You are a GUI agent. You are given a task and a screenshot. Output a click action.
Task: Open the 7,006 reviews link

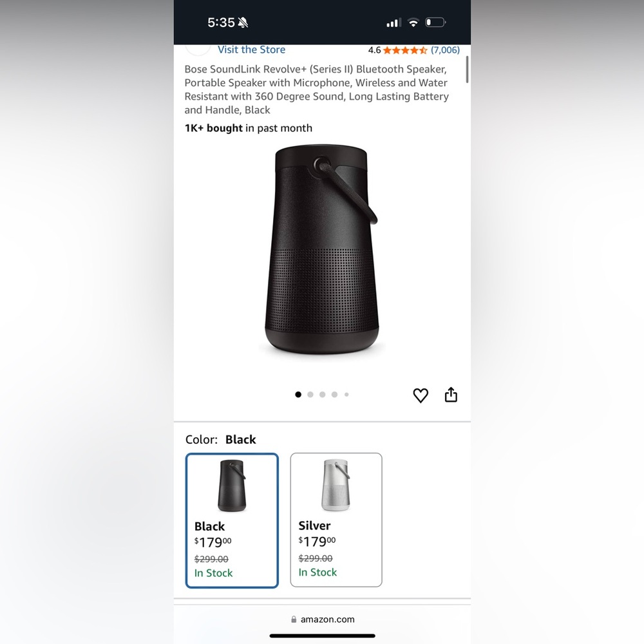(x=445, y=50)
